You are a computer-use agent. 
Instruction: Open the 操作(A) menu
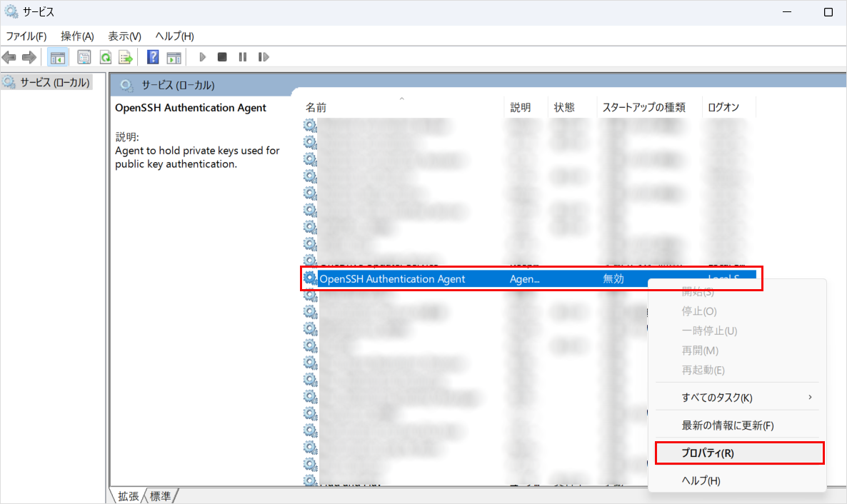tap(77, 36)
